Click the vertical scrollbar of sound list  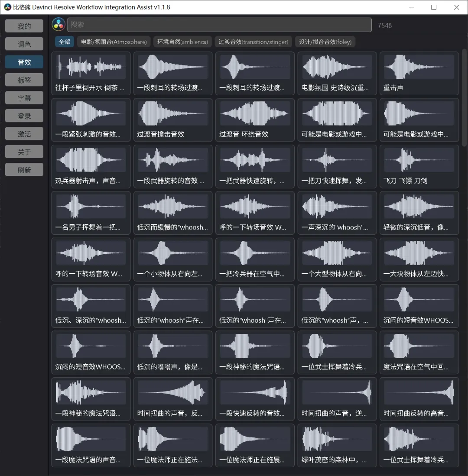coord(464,98)
